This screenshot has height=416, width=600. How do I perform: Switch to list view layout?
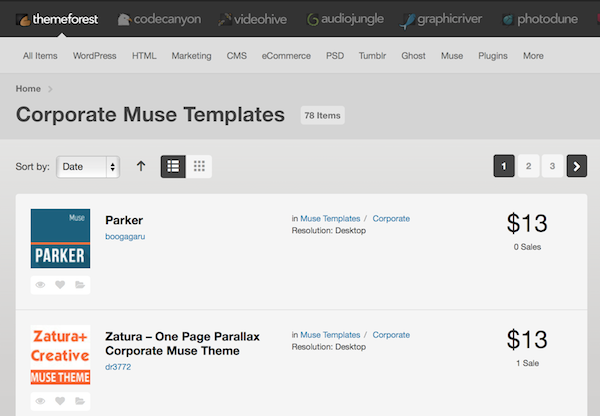173,166
